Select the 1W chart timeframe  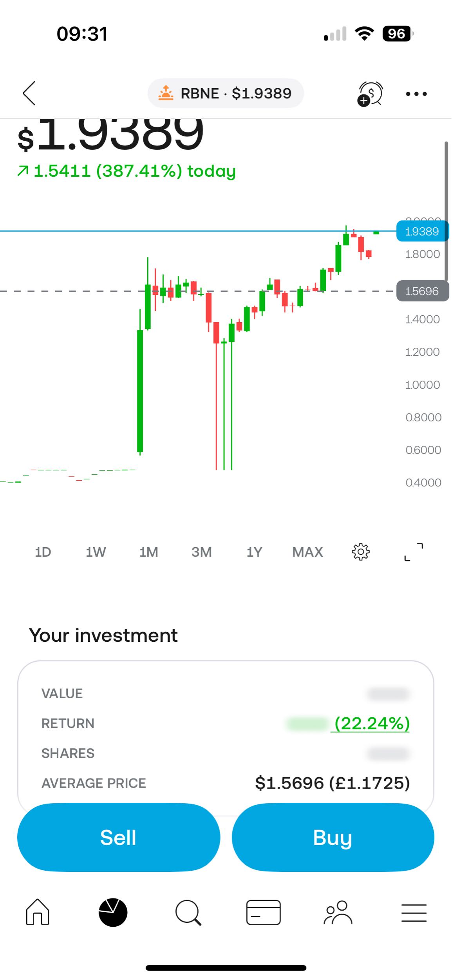pyautogui.click(x=96, y=552)
